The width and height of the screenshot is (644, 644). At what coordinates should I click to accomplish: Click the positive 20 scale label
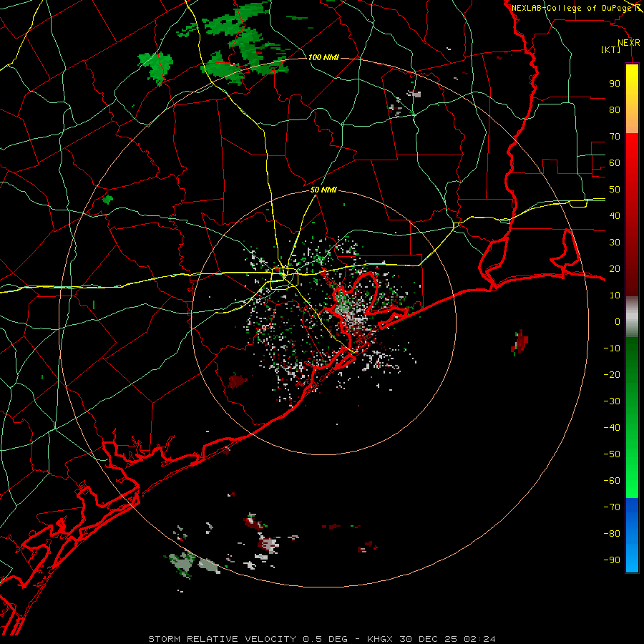[615, 268]
